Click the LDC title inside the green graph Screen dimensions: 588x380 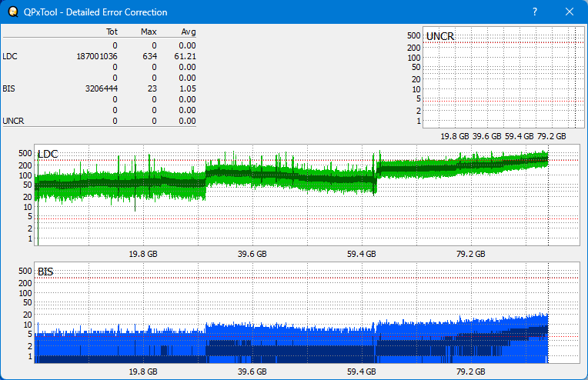47,155
